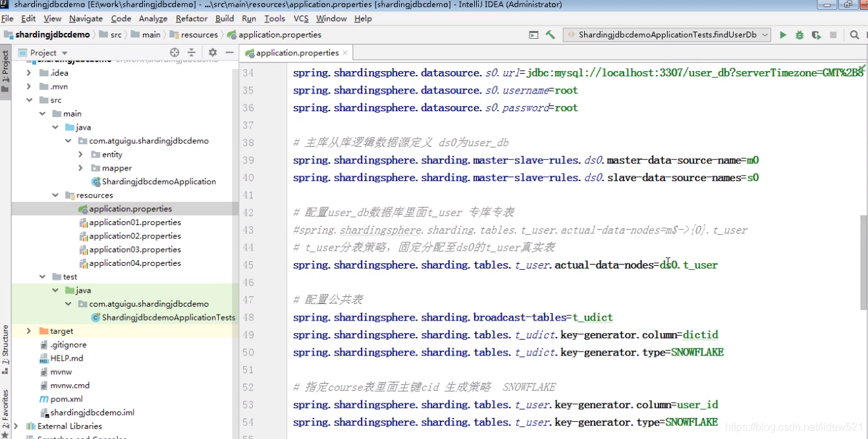Select application02.properties in tree
The image size is (868, 439).
(x=135, y=236)
